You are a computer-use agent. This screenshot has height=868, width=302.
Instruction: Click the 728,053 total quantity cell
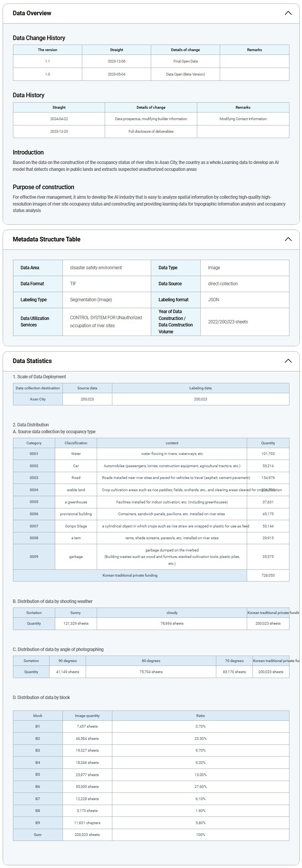click(268, 575)
